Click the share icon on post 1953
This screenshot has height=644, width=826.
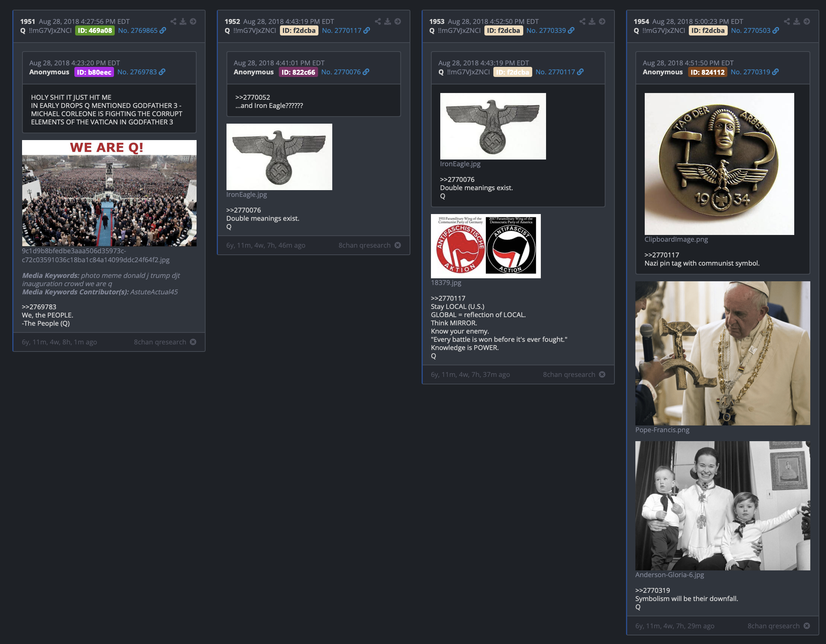click(582, 22)
